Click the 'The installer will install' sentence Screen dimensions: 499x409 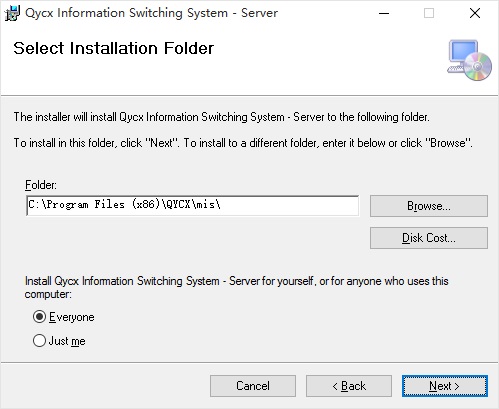221,117
